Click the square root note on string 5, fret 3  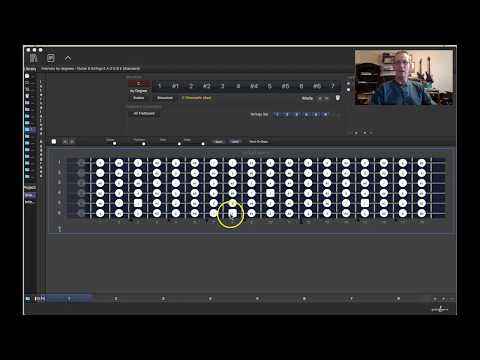[138, 203]
